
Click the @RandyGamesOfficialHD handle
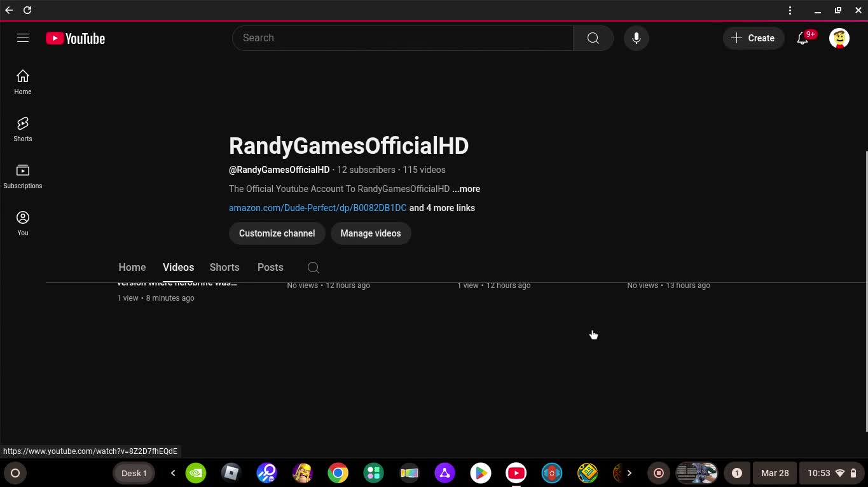coord(279,170)
